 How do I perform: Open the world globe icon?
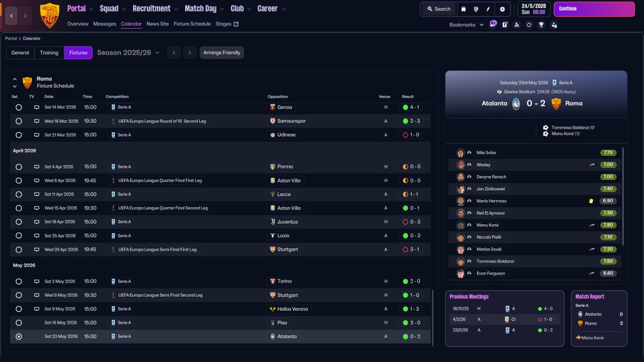476,9
